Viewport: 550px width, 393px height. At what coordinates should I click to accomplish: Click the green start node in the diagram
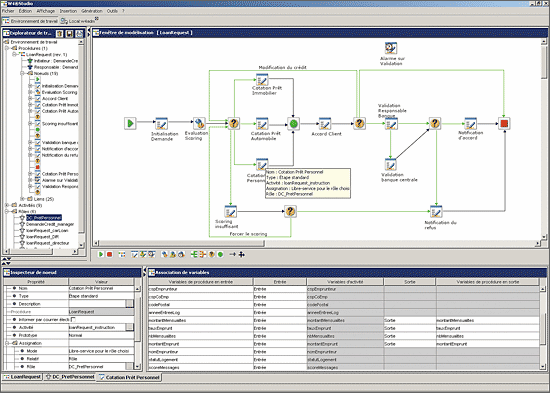[130, 124]
